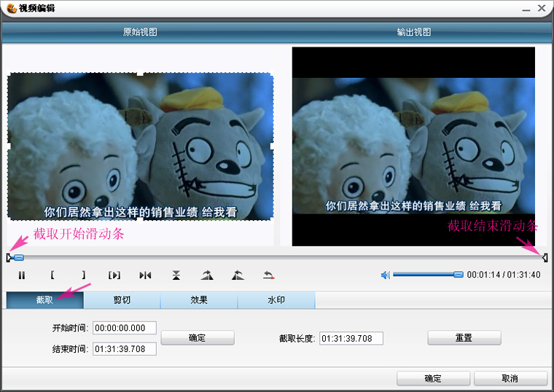Set clip start with left bracket icon
554x392 pixels.
52,275
